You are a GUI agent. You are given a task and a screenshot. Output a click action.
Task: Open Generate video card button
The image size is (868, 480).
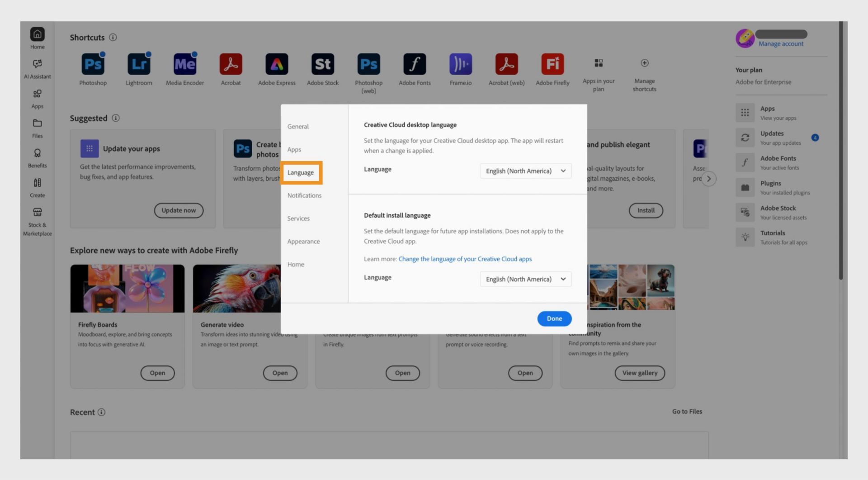tap(280, 373)
